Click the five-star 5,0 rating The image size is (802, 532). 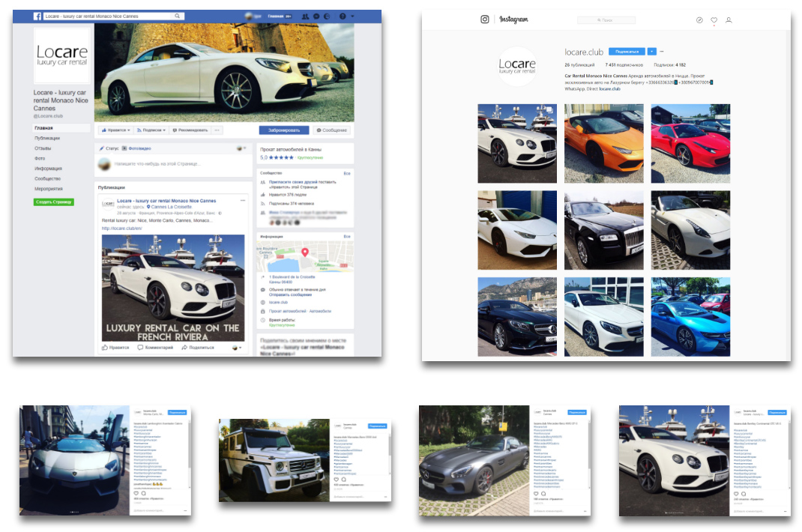[277, 157]
